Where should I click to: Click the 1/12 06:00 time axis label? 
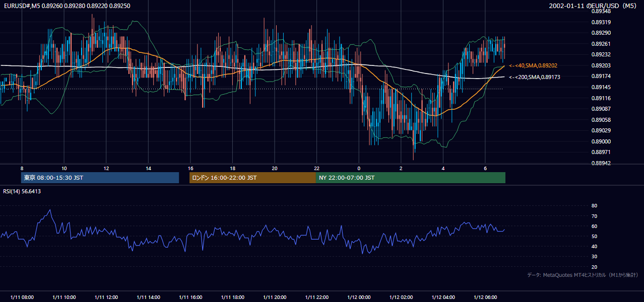pos(485,297)
